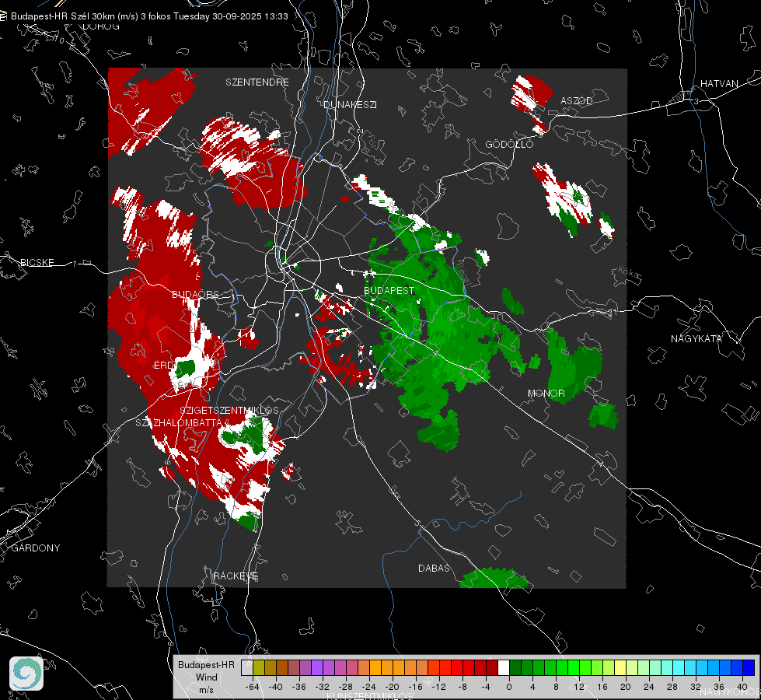Click the GÖDÖLLO city label
Image resolution: width=761 pixels, height=700 pixels.
tap(509, 144)
